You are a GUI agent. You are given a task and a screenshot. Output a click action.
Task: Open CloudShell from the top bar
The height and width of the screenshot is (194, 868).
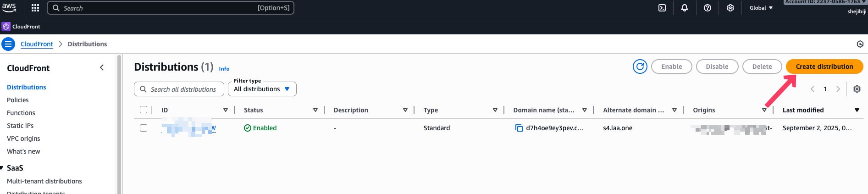click(662, 8)
